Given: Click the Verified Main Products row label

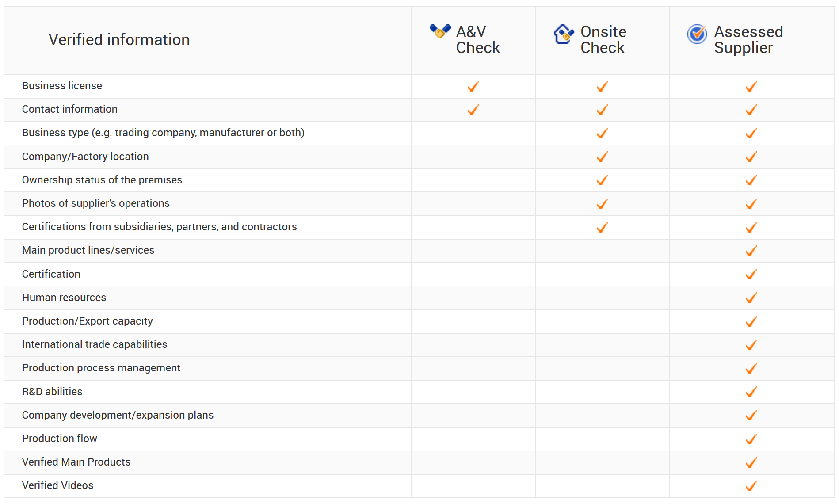Looking at the screenshot, I should click(x=76, y=462).
